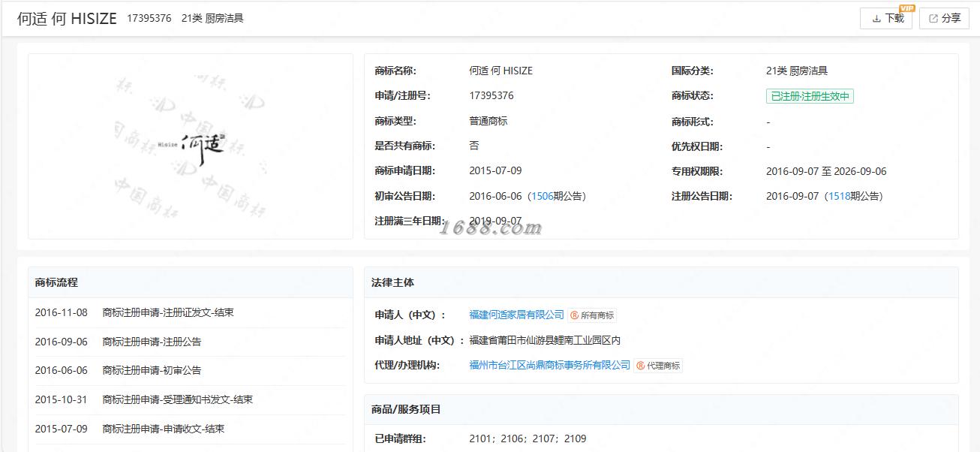Click the 21类 厨房洁具 label in header
This screenshot has width=980, height=452.
(x=212, y=18)
